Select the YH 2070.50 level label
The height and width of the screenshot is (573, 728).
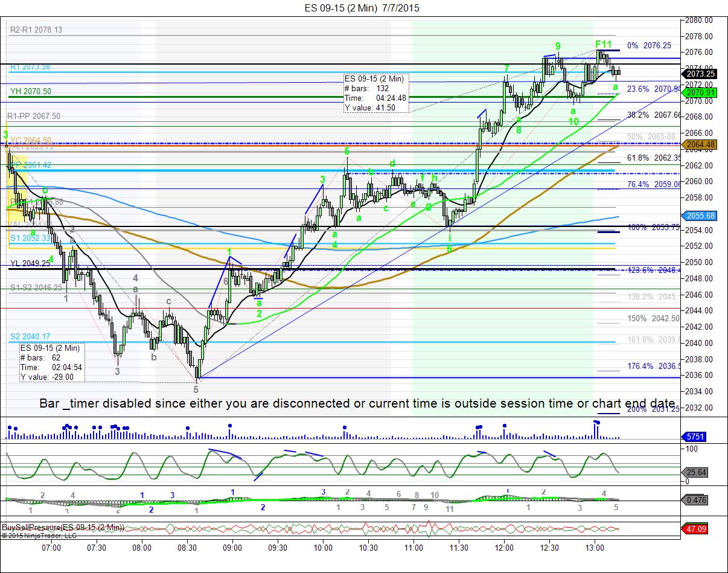point(31,91)
